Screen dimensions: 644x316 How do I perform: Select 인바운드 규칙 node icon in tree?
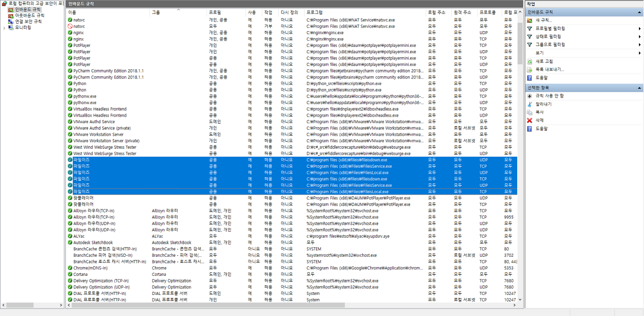[11, 10]
